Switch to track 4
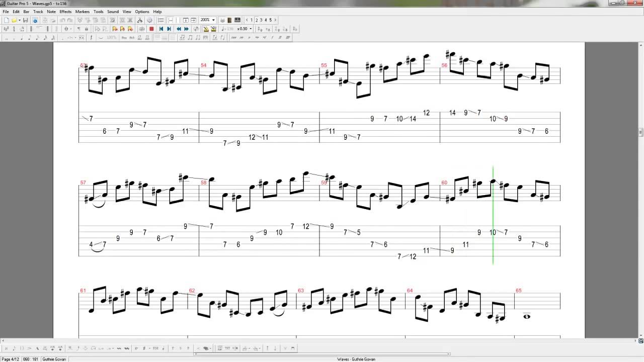This screenshot has height=362, width=644. click(x=266, y=20)
